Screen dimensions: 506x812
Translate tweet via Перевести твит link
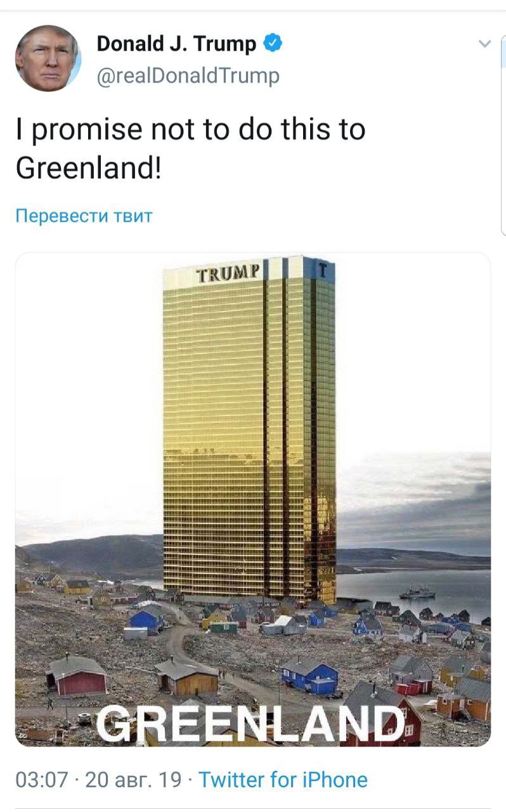(84, 216)
